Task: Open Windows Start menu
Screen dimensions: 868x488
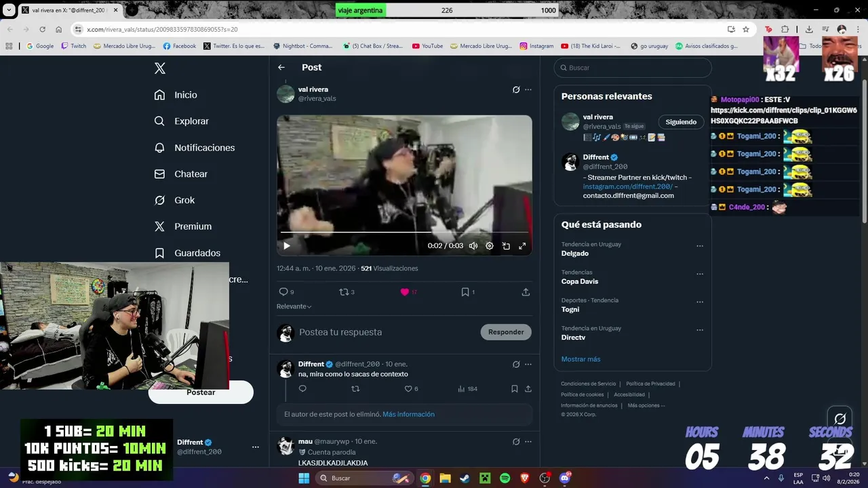Action: [x=303, y=478]
